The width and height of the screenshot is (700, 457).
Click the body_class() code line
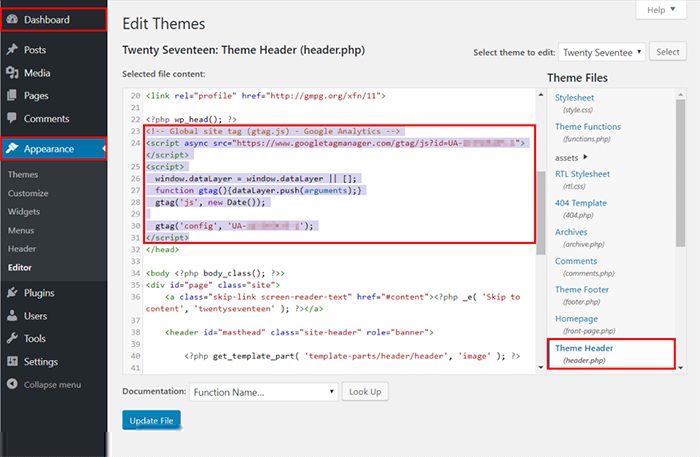pyautogui.click(x=215, y=273)
